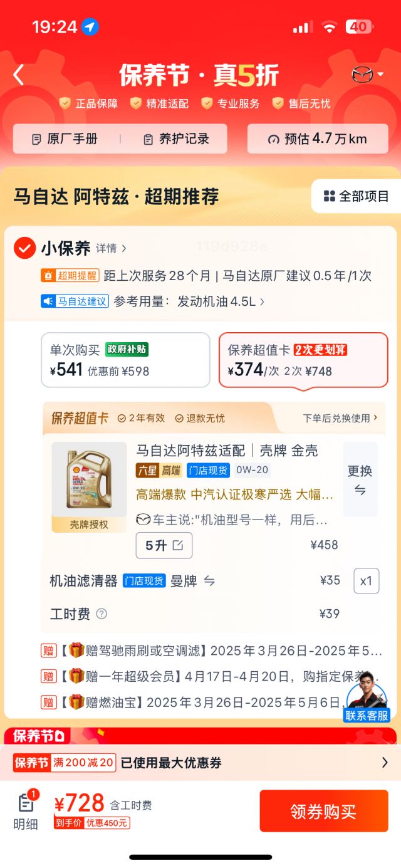Open the 原厂手册 manual
Image resolution: width=401 pixels, height=868 pixels.
tap(65, 139)
